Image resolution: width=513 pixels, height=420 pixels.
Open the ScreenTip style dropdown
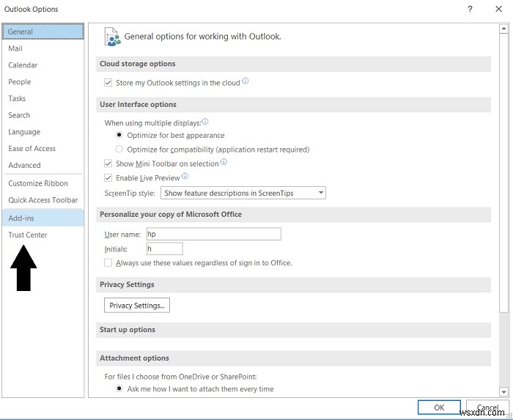(243, 193)
